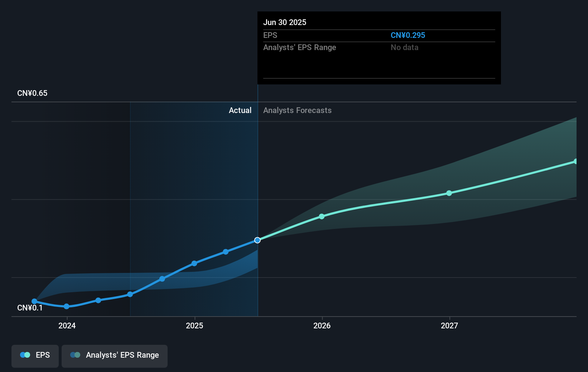
Task: Click the "Actual" section label
Action: pyautogui.click(x=240, y=111)
